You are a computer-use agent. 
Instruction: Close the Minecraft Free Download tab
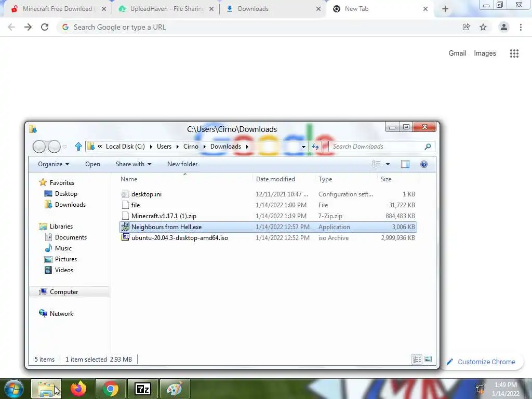(x=104, y=9)
